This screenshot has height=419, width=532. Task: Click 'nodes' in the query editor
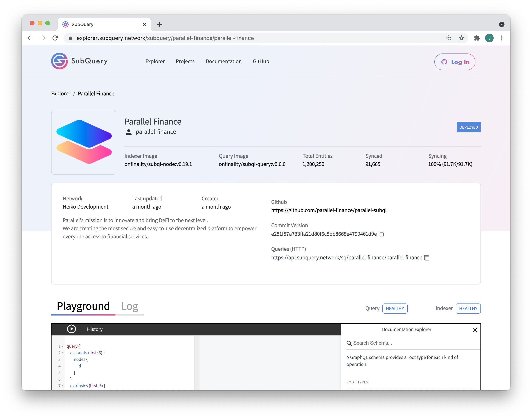pyautogui.click(x=79, y=359)
